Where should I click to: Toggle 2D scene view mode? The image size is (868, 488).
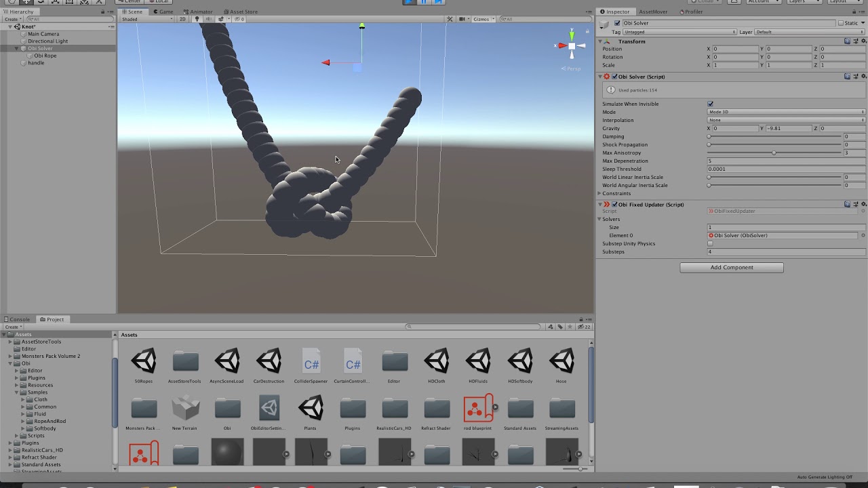182,19
